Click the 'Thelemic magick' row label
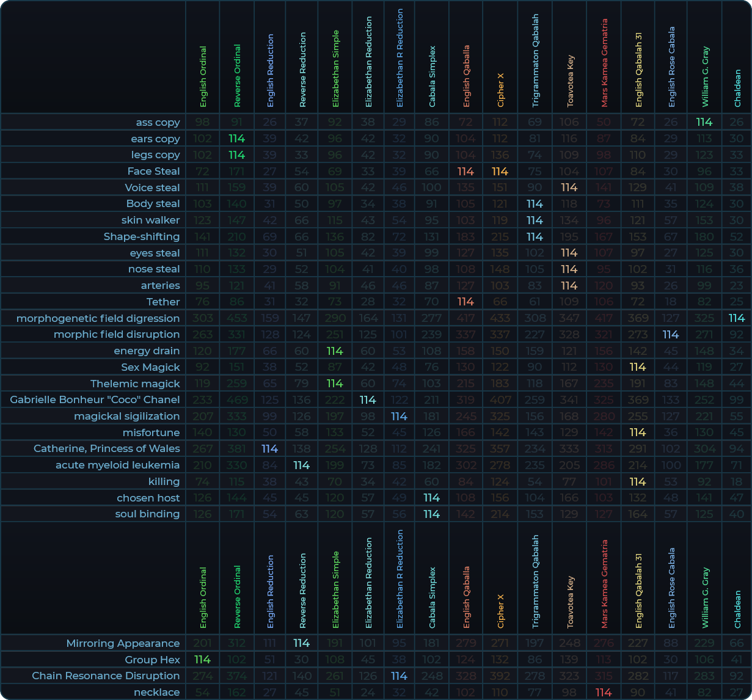 click(x=135, y=384)
